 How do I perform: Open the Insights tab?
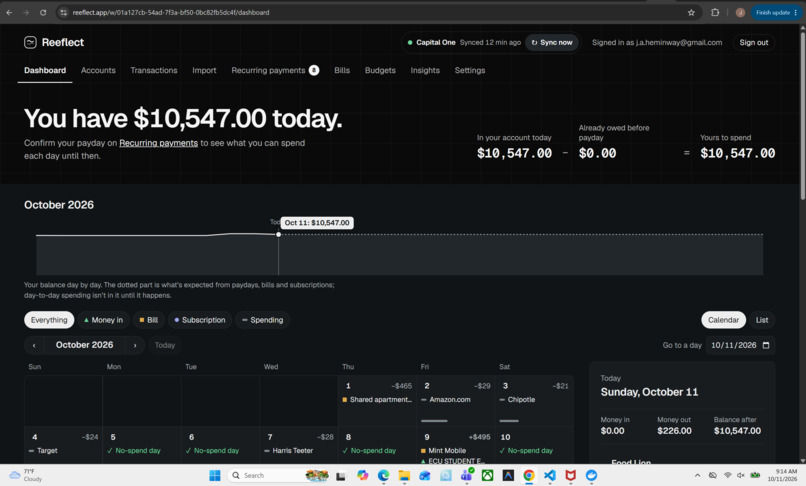coord(425,70)
